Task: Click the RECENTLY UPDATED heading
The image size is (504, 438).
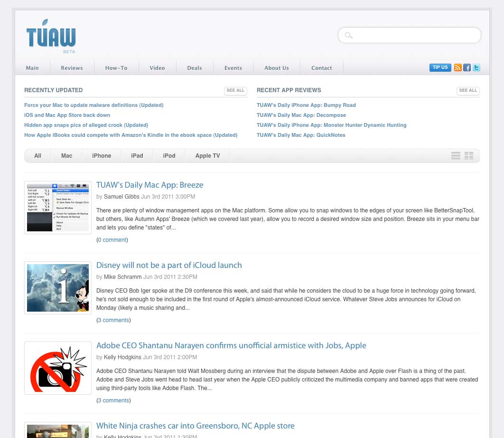Action: (53, 90)
